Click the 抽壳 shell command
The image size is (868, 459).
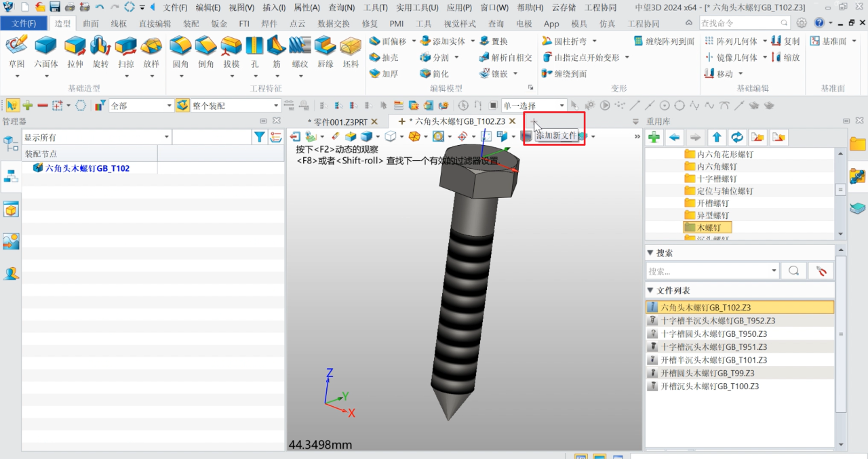[384, 58]
